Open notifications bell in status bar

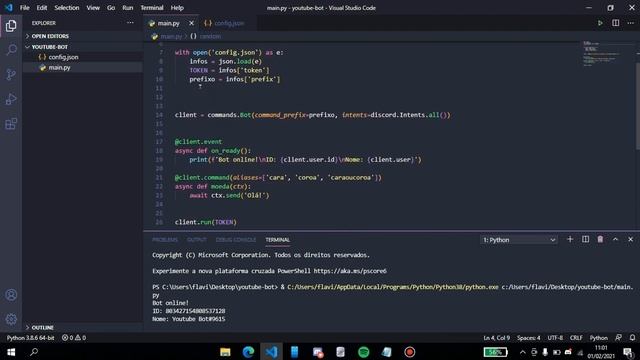point(632,338)
